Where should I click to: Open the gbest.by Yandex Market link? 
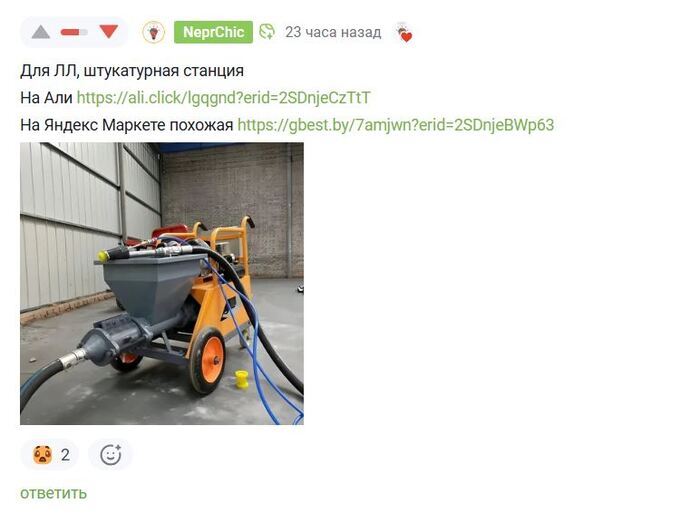pyautogui.click(x=396, y=125)
